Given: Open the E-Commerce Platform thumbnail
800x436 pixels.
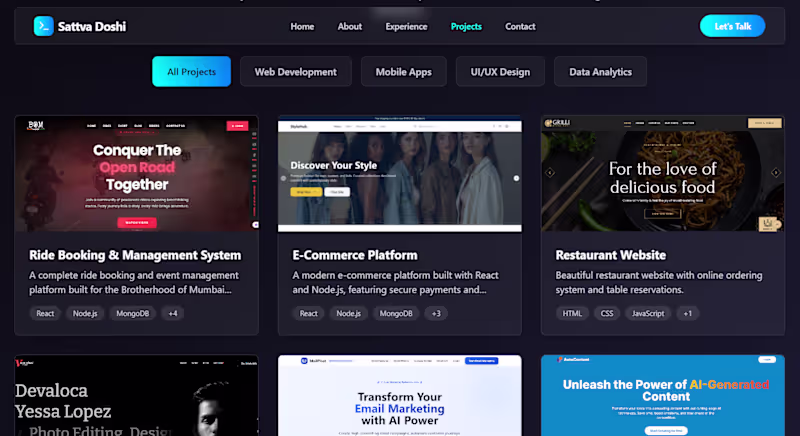Looking at the screenshot, I should click(399, 174).
